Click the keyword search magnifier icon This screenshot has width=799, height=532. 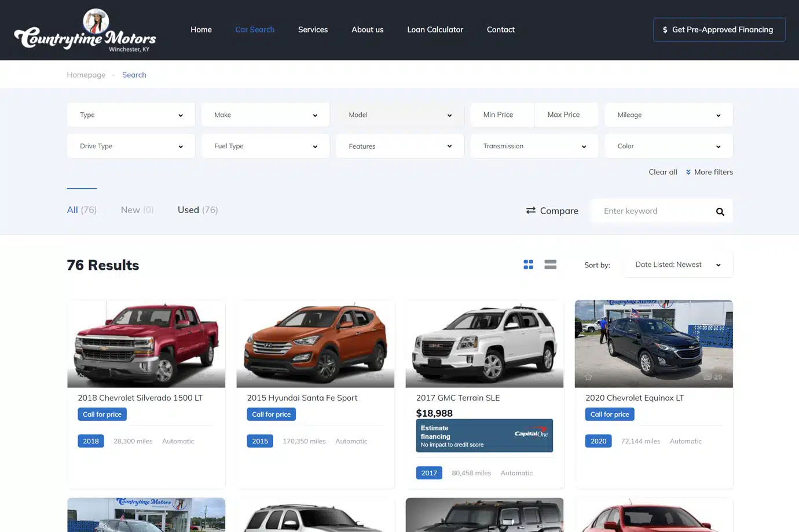coord(720,211)
